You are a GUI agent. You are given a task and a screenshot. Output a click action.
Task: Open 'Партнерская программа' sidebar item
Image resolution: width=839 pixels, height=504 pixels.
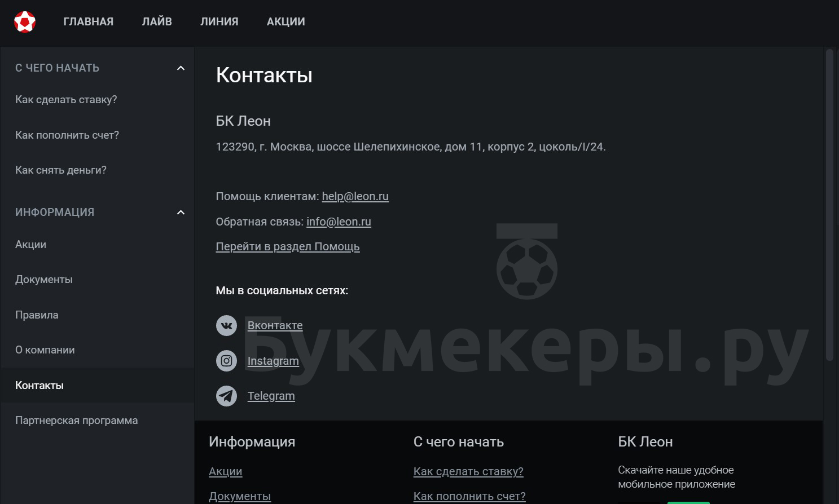click(x=76, y=421)
